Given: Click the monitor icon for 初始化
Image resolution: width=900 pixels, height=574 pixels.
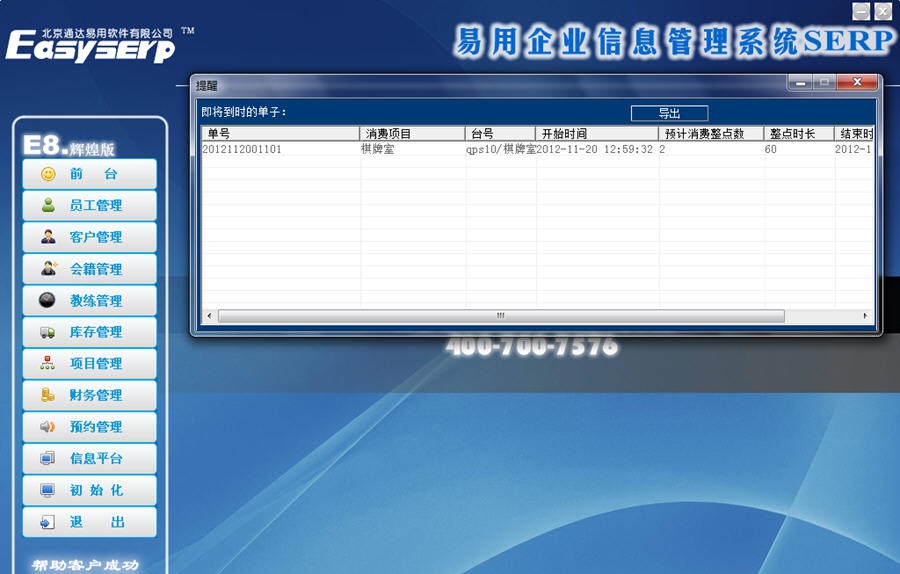Looking at the screenshot, I should point(48,490).
